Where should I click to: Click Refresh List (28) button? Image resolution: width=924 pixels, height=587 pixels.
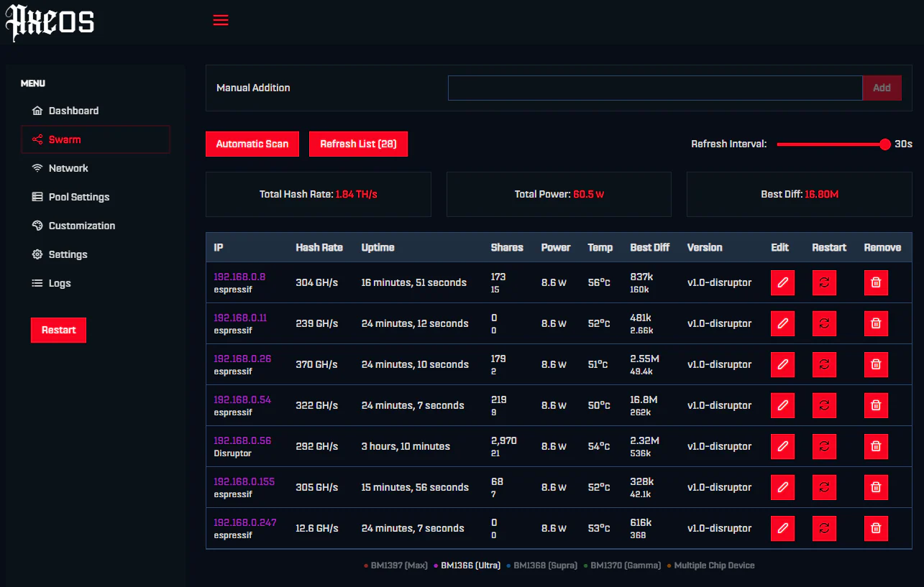[x=358, y=144]
